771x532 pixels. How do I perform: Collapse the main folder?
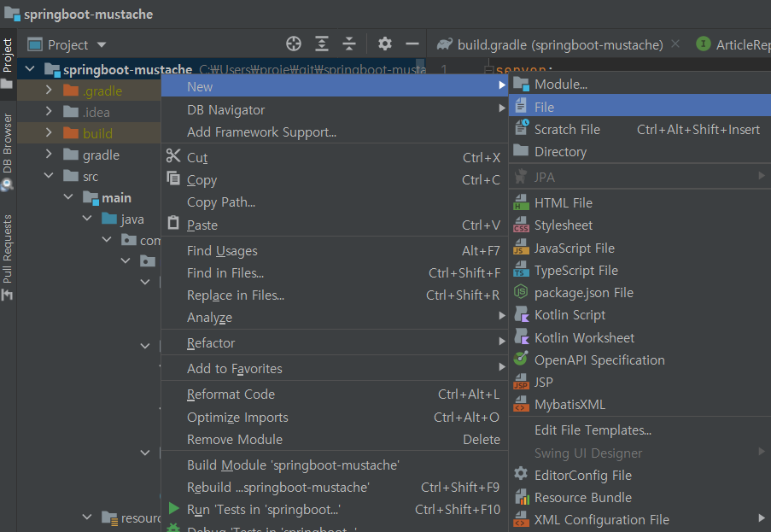click(67, 197)
